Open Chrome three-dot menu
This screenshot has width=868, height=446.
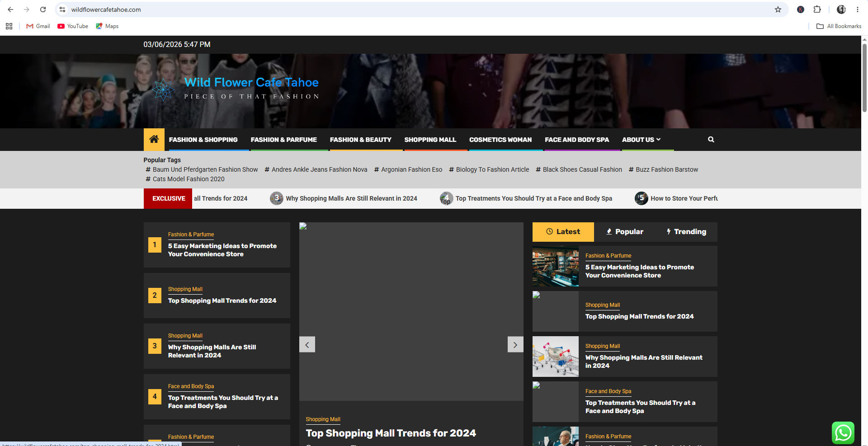[x=858, y=9]
